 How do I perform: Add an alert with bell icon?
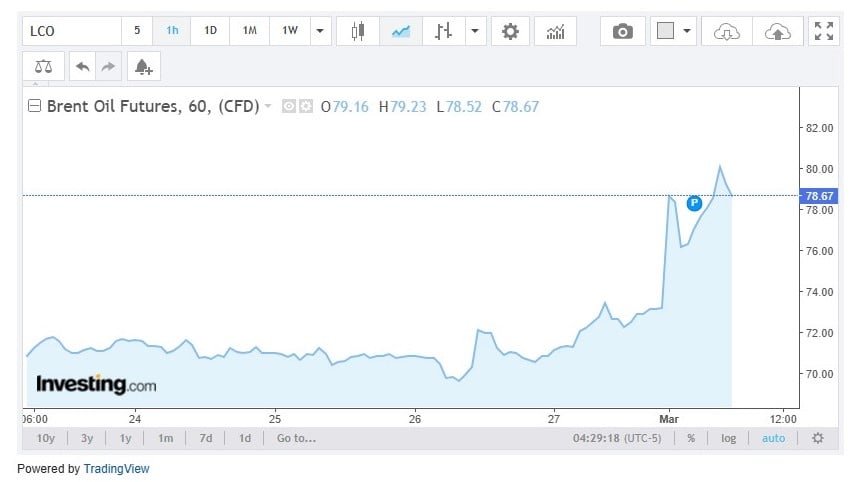[143, 67]
